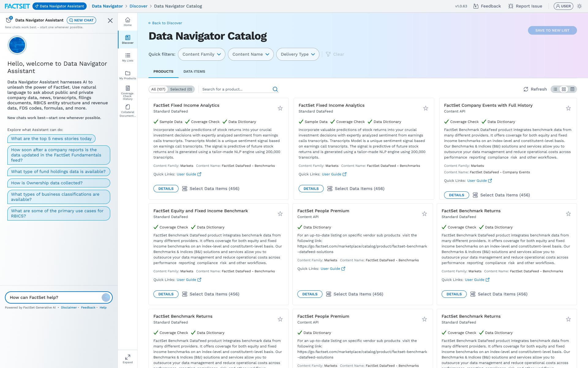Open Coverage Check History

(128, 93)
